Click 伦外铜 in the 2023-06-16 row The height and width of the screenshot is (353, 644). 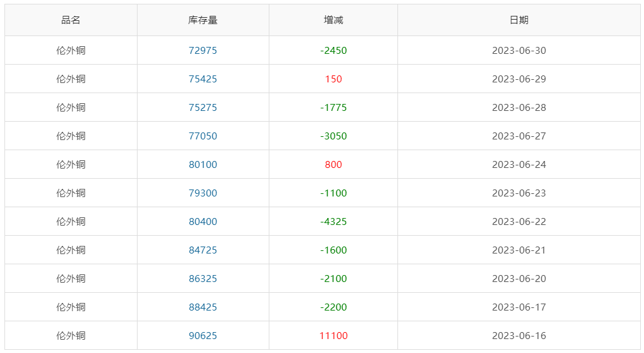click(x=70, y=336)
